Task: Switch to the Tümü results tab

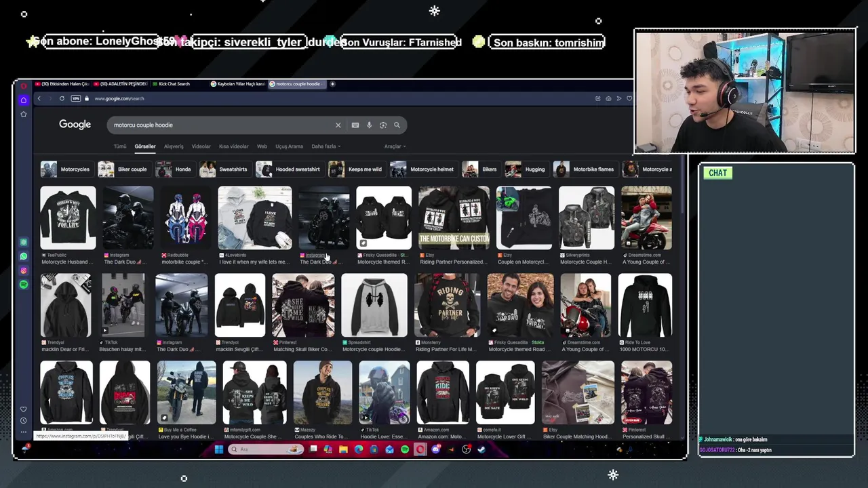Action: [x=120, y=146]
